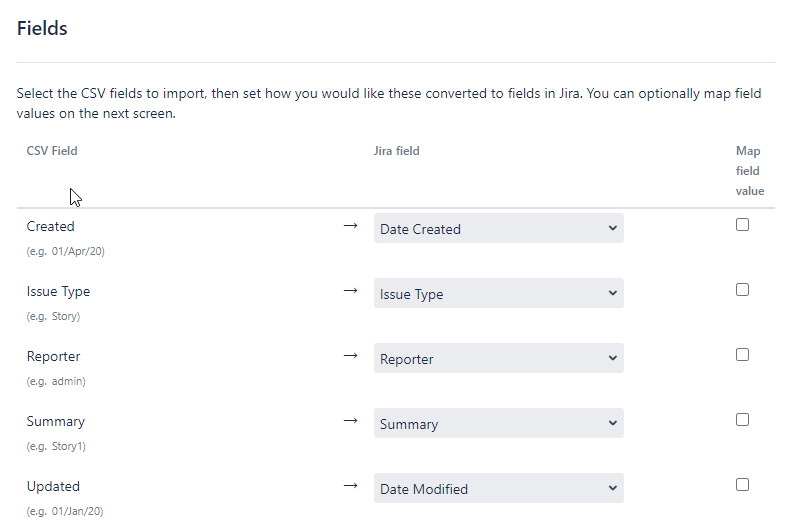Image resolution: width=792 pixels, height=532 pixels.
Task: Check map field value box for Updated
Action: (742, 485)
